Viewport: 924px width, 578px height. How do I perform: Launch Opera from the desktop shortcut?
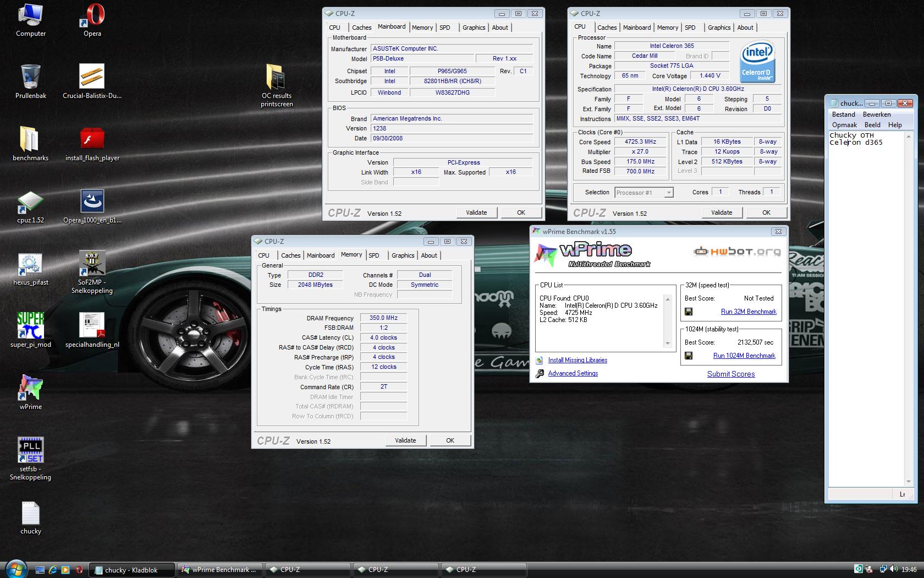coord(92,19)
